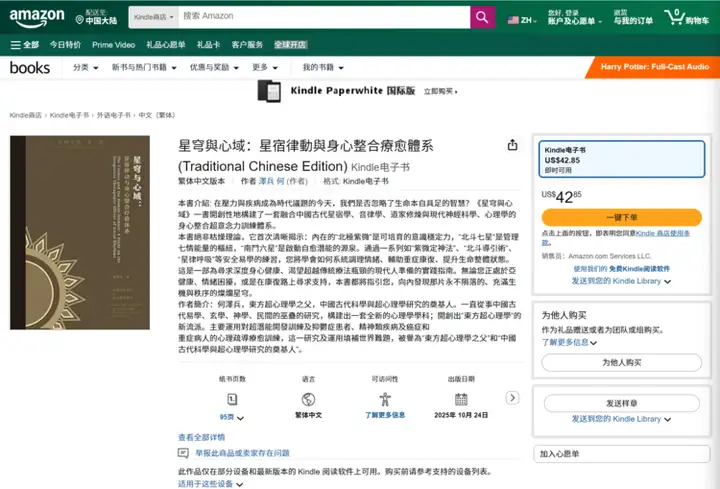This screenshot has width=720, height=489.
Task: Open 全球开店 in the nav bar
Action: click(x=291, y=45)
